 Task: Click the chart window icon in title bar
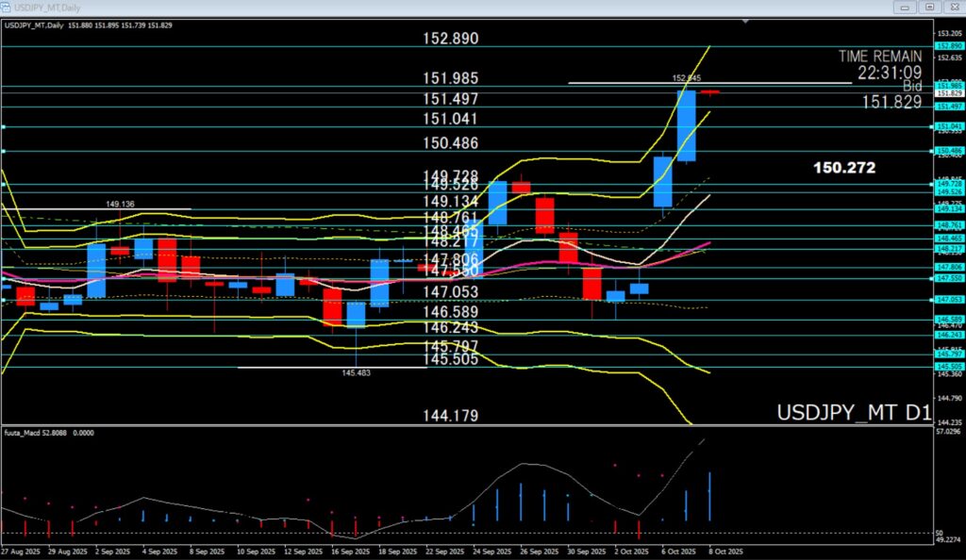pyautogui.click(x=8, y=7)
